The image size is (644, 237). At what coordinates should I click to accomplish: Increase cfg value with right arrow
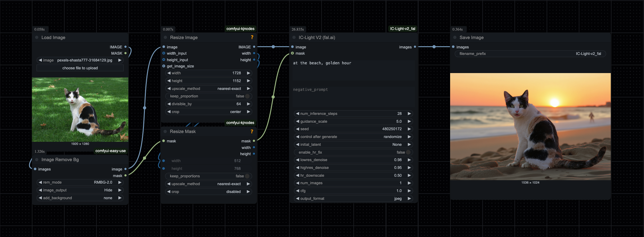[x=409, y=191]
